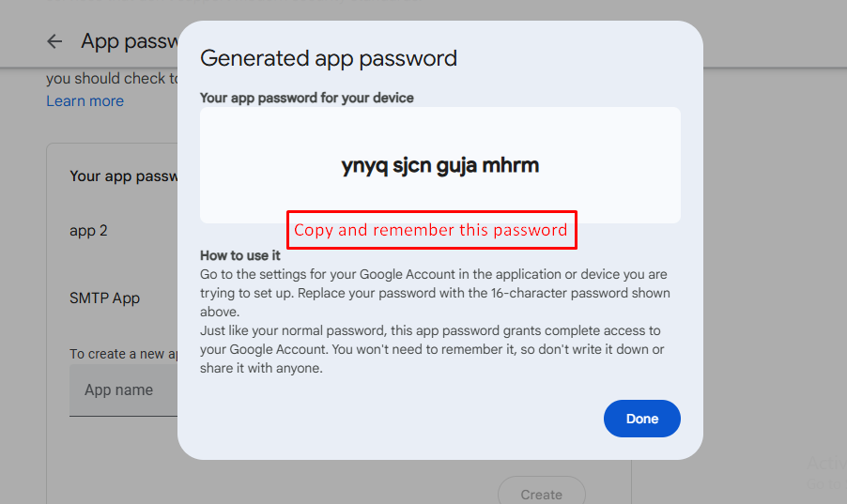This screenshot has width=847, height=504.
Task: Click the Create button
Action: point(541,494)
